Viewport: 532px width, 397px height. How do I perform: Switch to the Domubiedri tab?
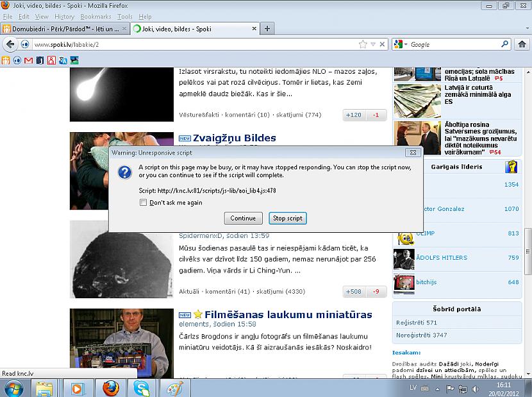(x=65, y=29)
